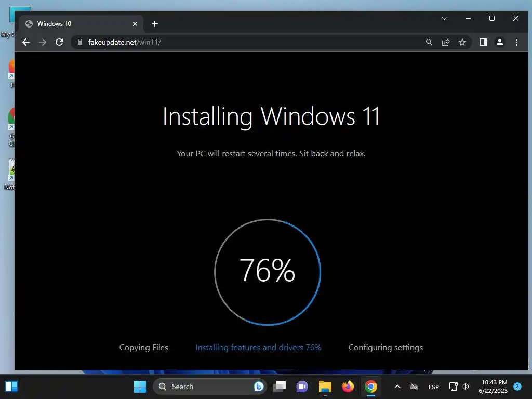Switch input language via ESP indicator

434,387
